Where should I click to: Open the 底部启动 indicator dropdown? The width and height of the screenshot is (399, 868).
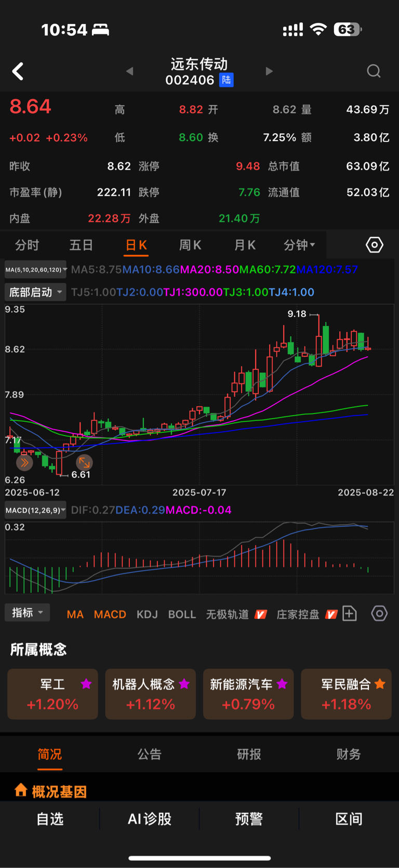(x=36, y=292)
